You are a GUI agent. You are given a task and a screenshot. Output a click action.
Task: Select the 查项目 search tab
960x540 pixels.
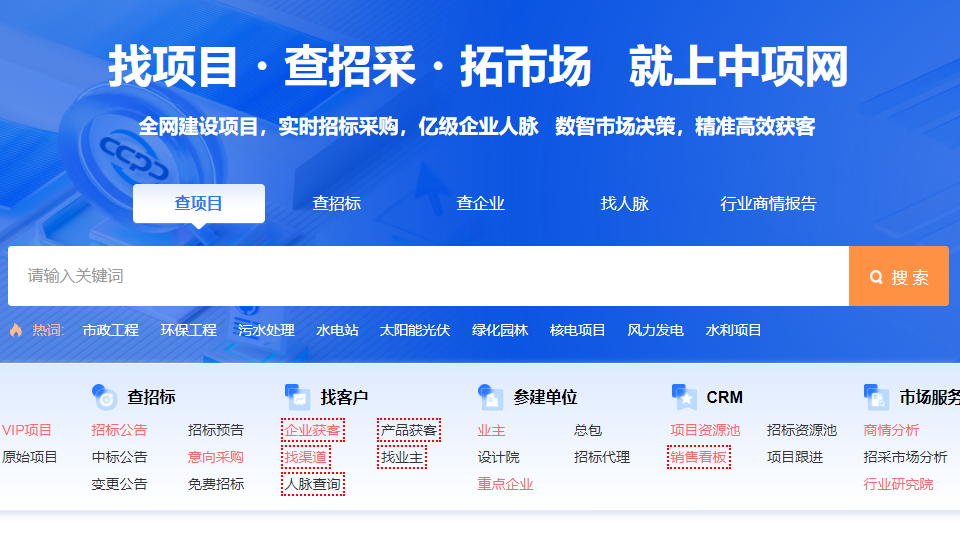click(x=199, y=203)
